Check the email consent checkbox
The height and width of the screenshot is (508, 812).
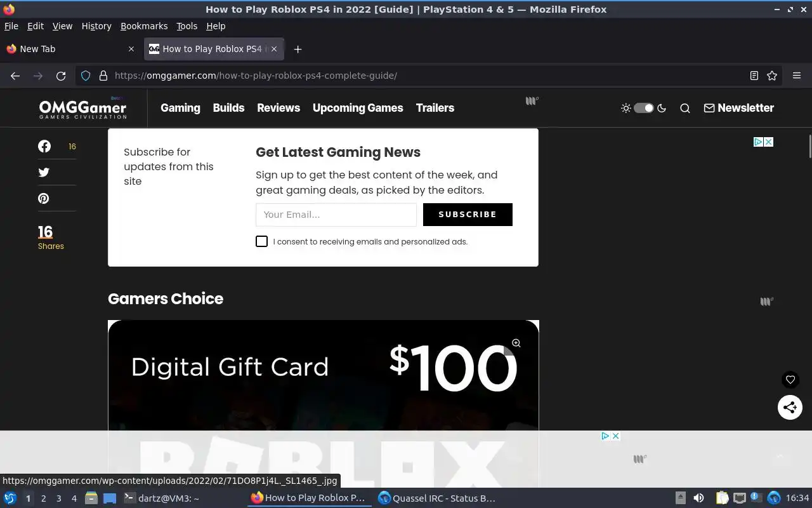tap(261, 241)
